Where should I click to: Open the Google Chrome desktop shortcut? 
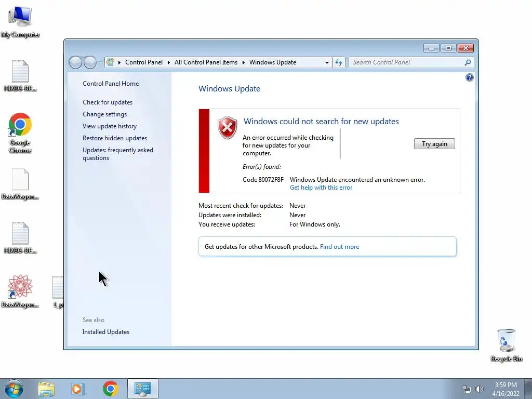(20, 132)
